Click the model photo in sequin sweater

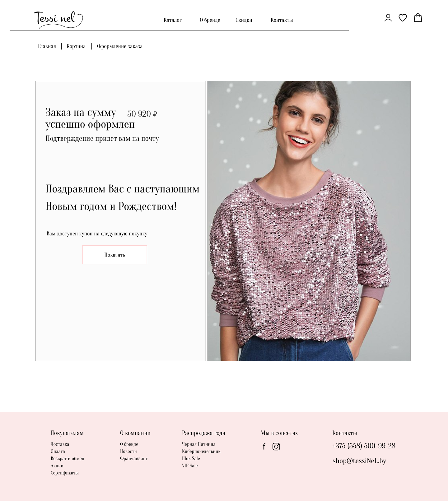[x=309, y=221]
